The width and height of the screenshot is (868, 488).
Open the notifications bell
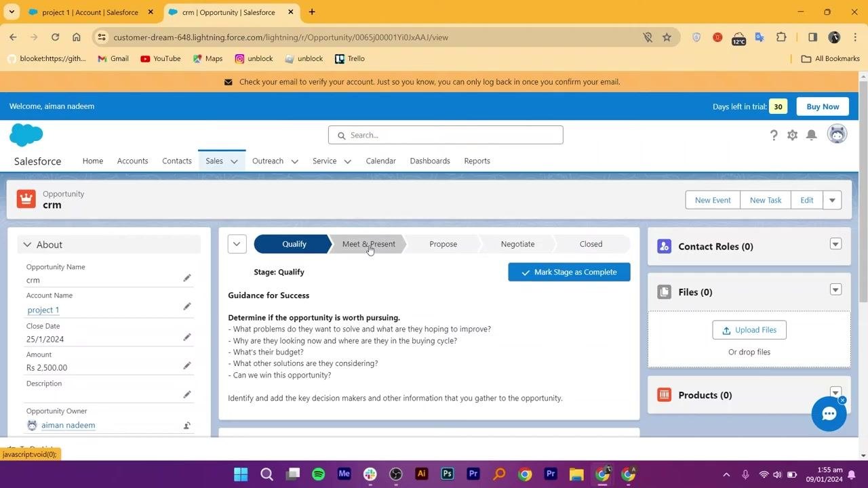click(811, 135)
